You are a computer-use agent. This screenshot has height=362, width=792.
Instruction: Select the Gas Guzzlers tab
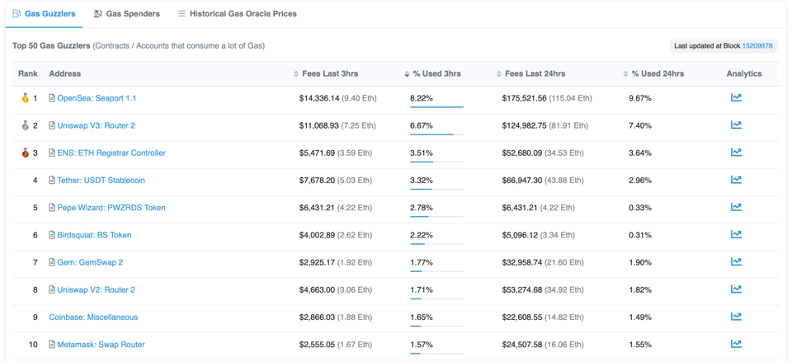tap(44, 14)
